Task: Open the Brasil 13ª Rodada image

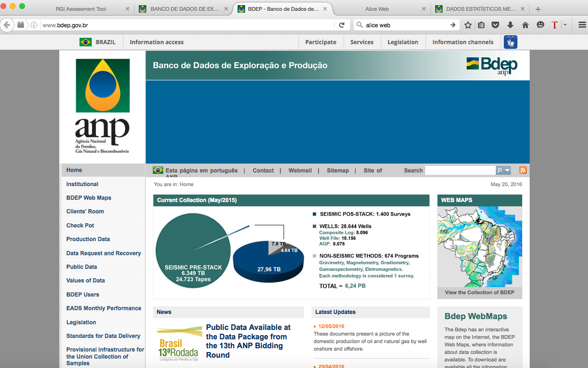Action: coord(180,343)
